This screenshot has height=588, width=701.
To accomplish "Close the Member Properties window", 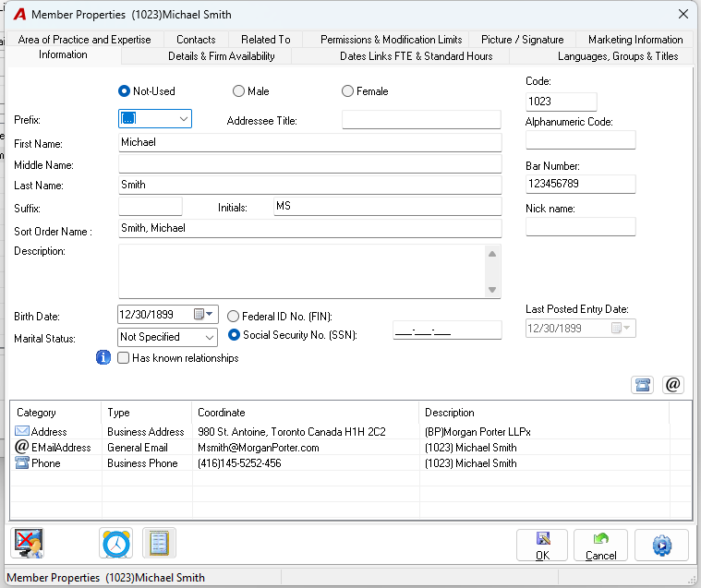I will point(683,14).
